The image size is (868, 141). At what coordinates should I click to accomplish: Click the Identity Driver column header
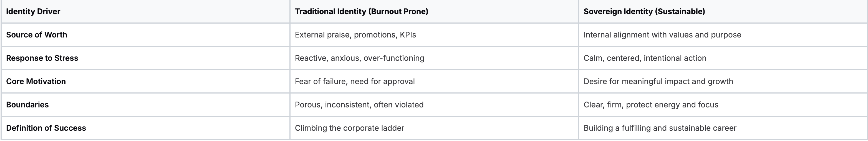click(33, 11)
